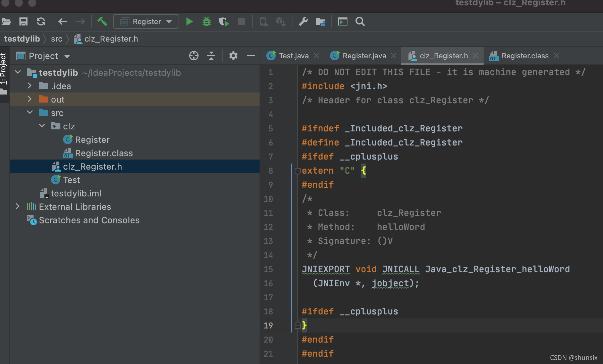Image resolution: width=603 pixels, height=364 pixels.
Task: Click the src breadcrumb
Action: pyautogui.click(x=57, y=39)
